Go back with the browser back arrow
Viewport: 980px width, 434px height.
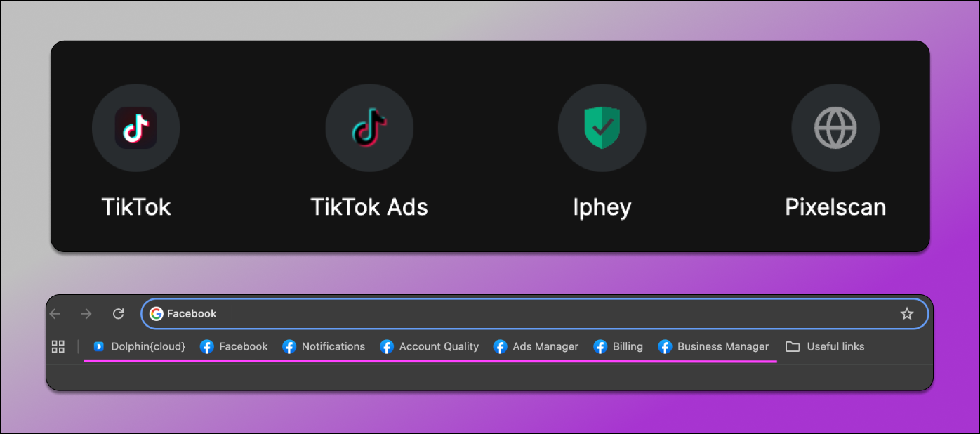tap(55, 314)
